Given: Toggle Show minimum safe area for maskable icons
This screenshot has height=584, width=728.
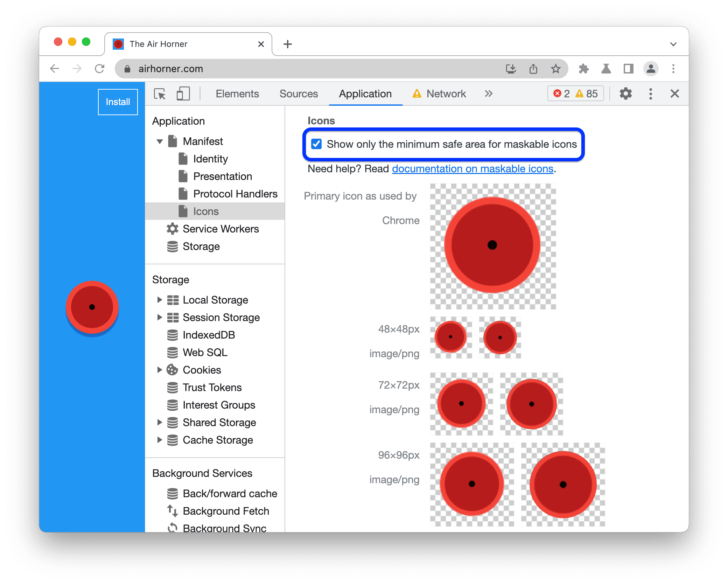Looking at the screenshot, I should (316, 145).
